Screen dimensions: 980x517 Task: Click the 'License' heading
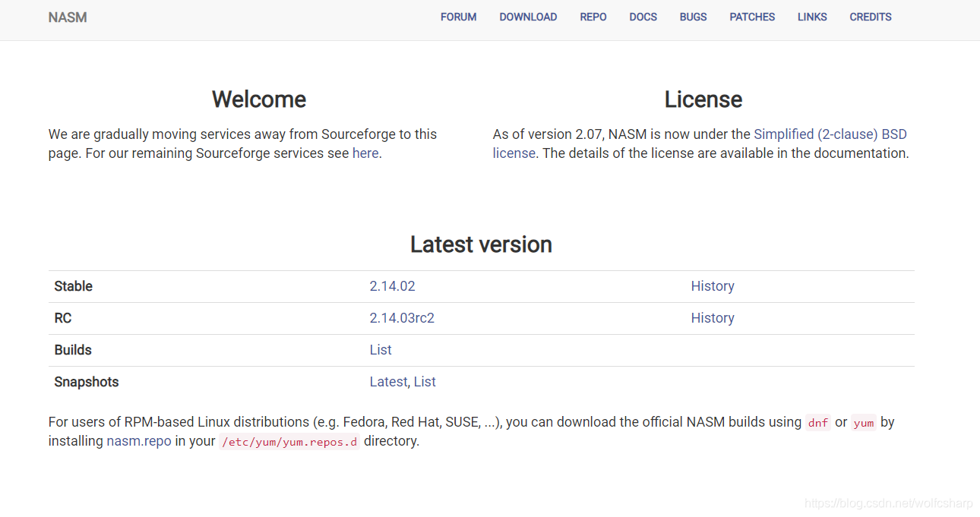click(703, 99)
